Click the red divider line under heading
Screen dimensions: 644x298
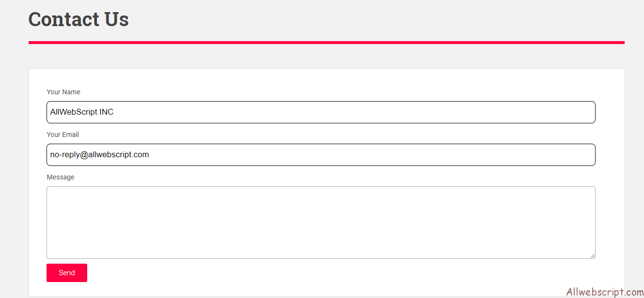[x=327, y=43]
